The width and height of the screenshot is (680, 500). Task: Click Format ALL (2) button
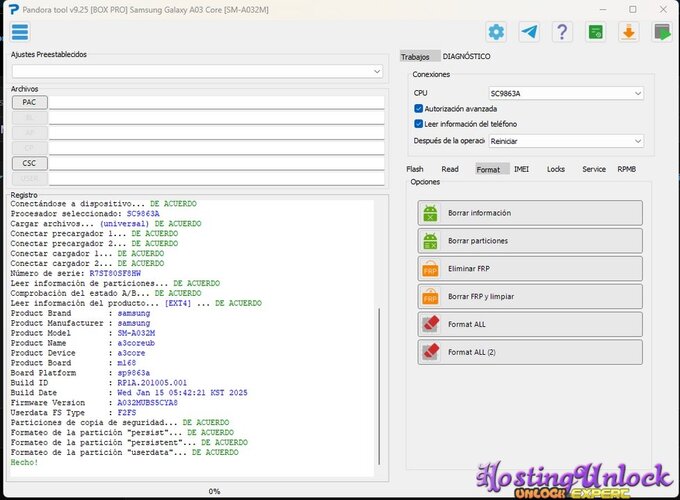coord(530,352)
